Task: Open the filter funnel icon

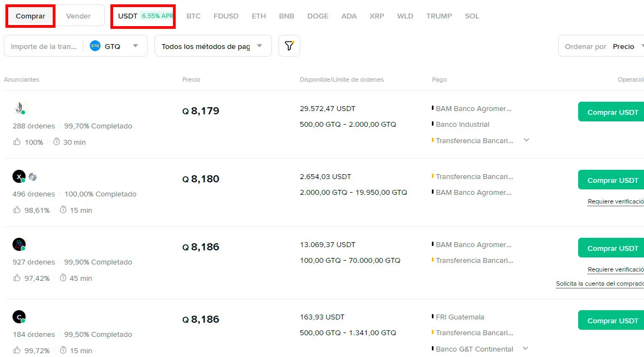Action: coord(289,46)
